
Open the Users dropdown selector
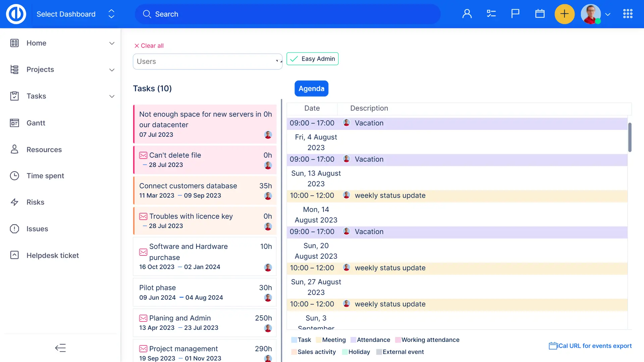(207, 61)
